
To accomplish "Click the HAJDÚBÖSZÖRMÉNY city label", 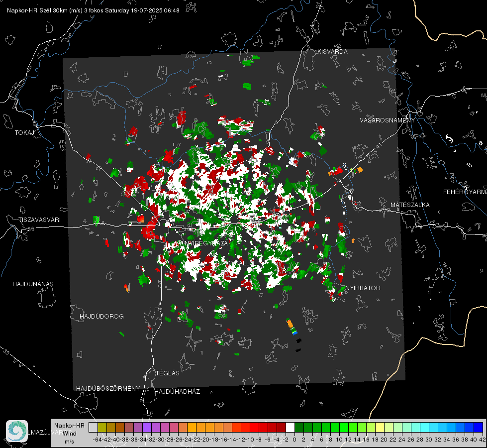I will pos(108,389).
